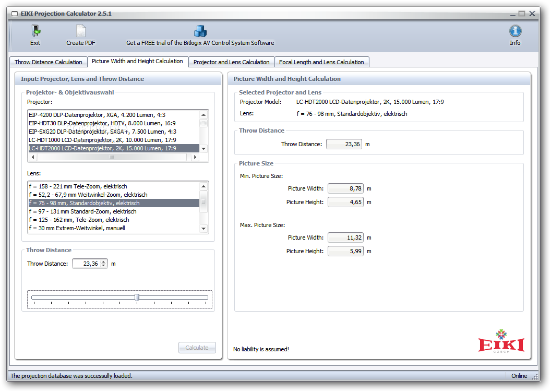Select LC-HDT1000 LCD-Datenprojektor projector
The height and width of the screenshot is (392, 551).
(114, 140)
